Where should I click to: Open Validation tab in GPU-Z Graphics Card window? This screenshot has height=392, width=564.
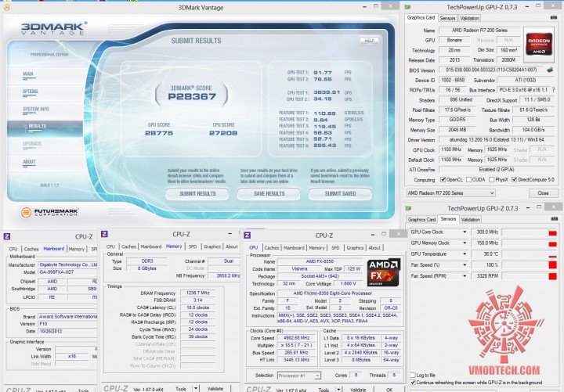pyautogui.click(x=469, y=18)
